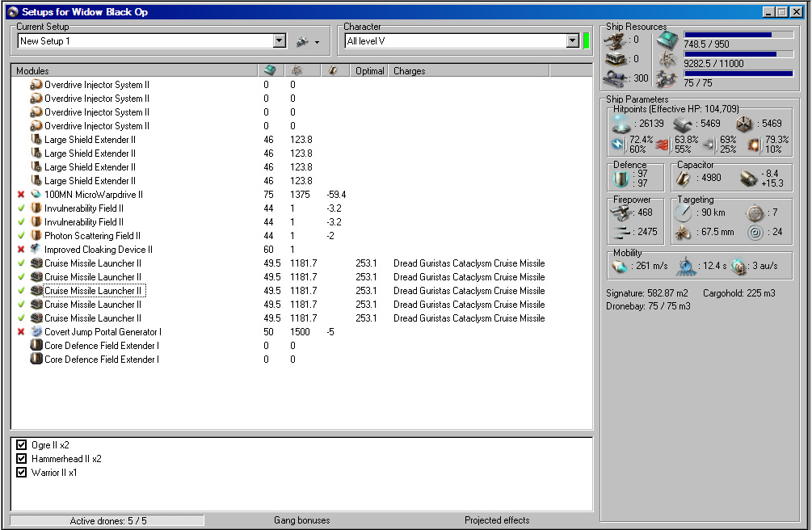
Task: Click the CPU resource icon
Action: point(667,40)
